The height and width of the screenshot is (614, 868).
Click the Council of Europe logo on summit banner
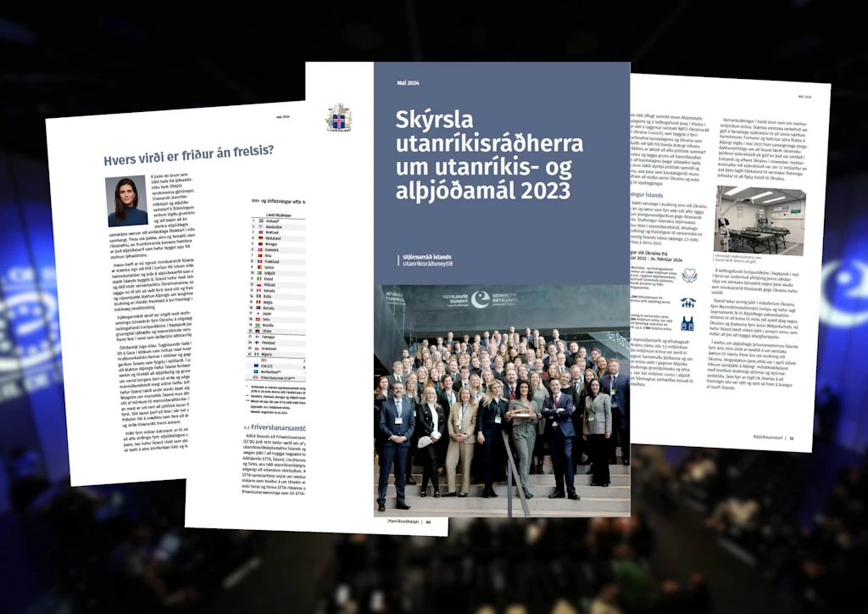tap(480, 299)
